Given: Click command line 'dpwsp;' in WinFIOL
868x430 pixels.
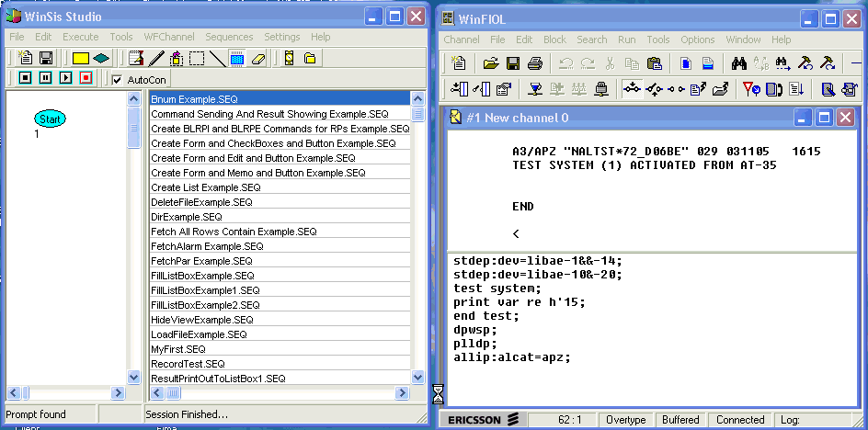Looking at the screenshot, I should coord(475,330).
